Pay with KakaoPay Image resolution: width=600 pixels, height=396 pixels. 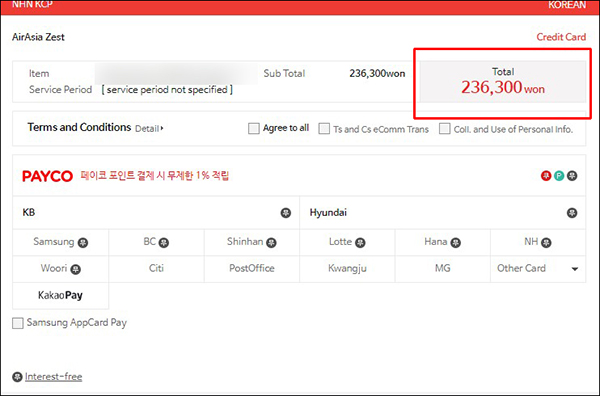pos(60,296)
